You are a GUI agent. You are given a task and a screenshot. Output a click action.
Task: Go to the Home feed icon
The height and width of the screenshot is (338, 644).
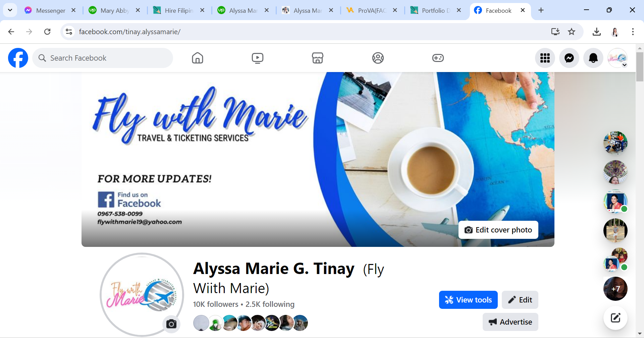tap(198, 58)
